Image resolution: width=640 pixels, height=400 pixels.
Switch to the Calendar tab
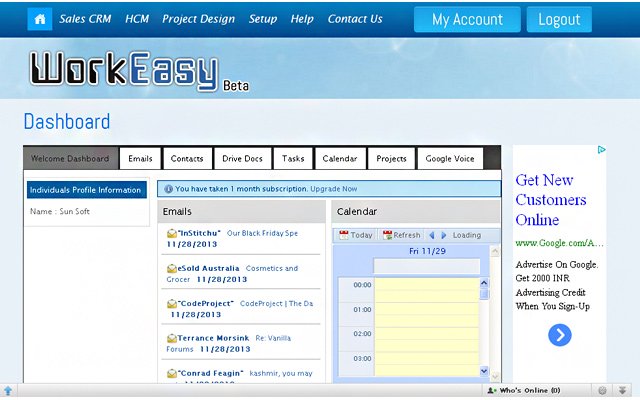pyautogui.click(x=340, y=158)
